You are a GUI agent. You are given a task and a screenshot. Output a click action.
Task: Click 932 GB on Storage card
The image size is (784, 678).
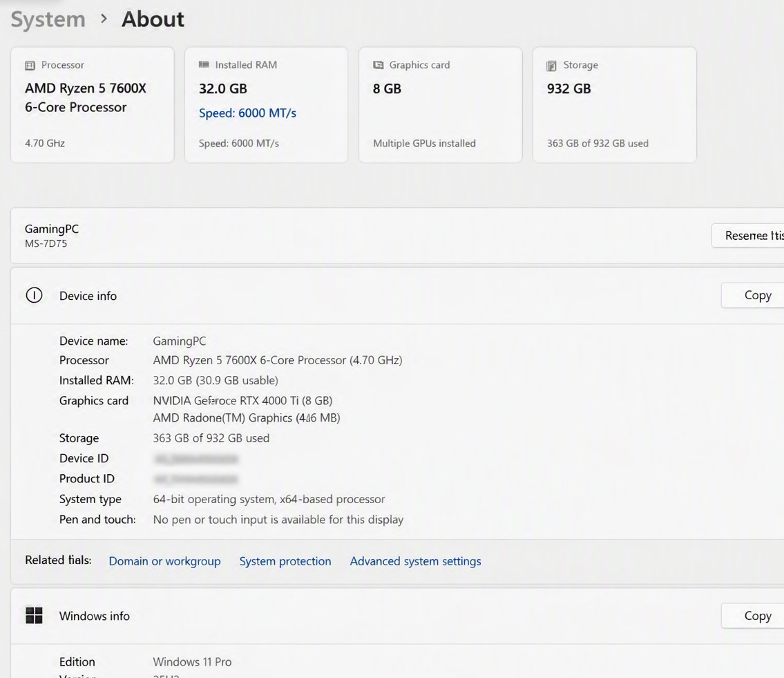pos(568,88)
